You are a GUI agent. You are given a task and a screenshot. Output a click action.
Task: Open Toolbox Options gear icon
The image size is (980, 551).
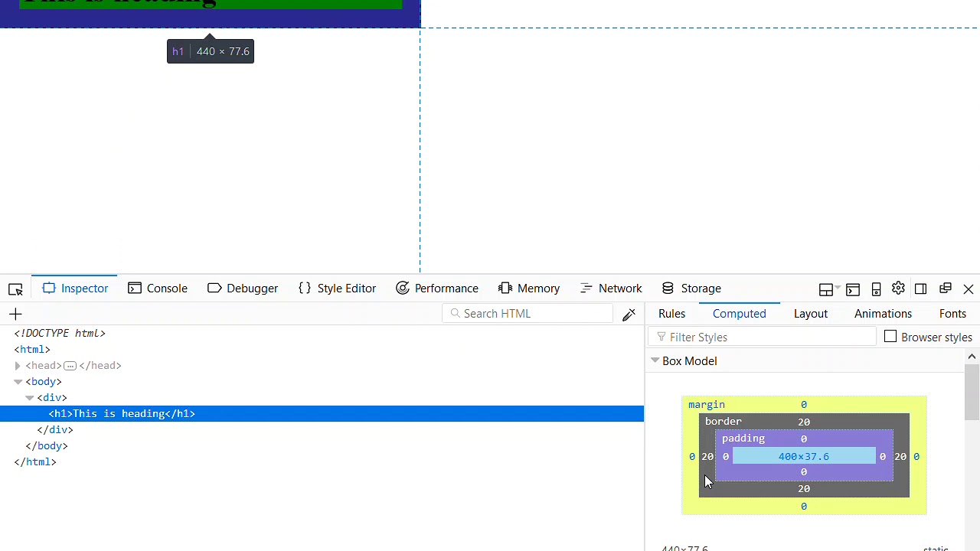[898, 289]
